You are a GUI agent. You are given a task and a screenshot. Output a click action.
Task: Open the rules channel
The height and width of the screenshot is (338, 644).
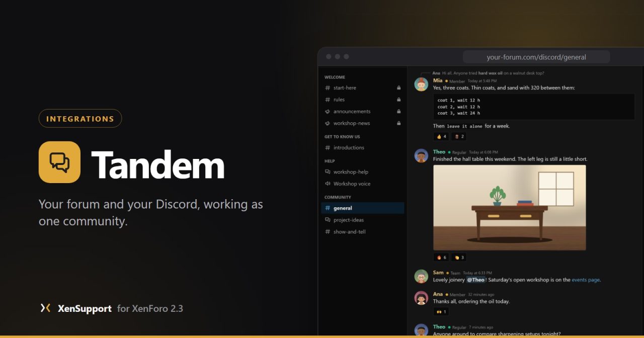tap(362, 100)
